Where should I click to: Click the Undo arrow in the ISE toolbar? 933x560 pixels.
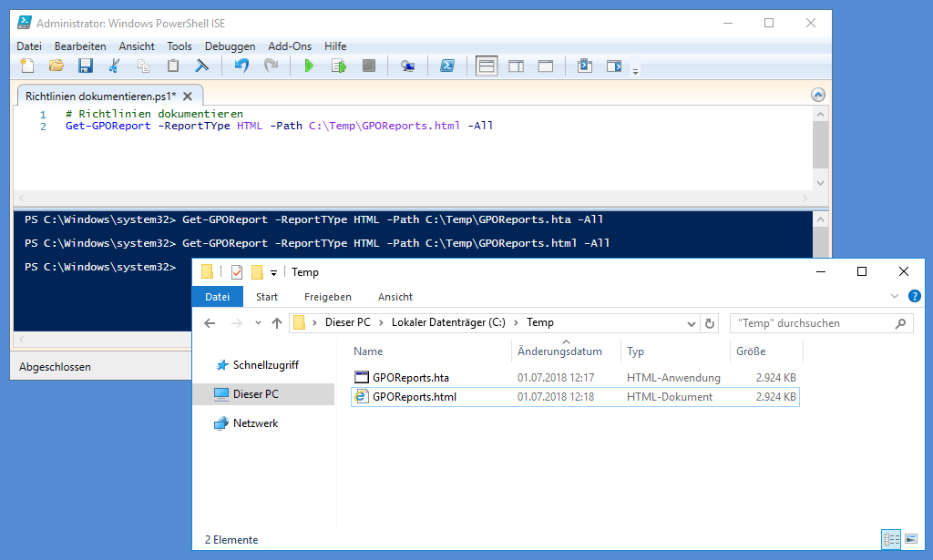pyautogui.click(x=241, y=66)
